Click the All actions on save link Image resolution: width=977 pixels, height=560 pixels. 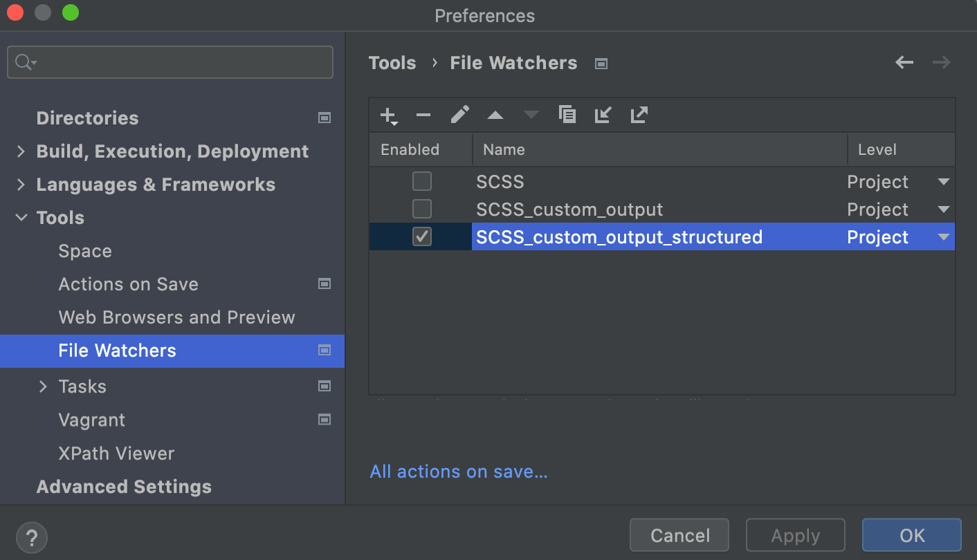tap(458, 472)
